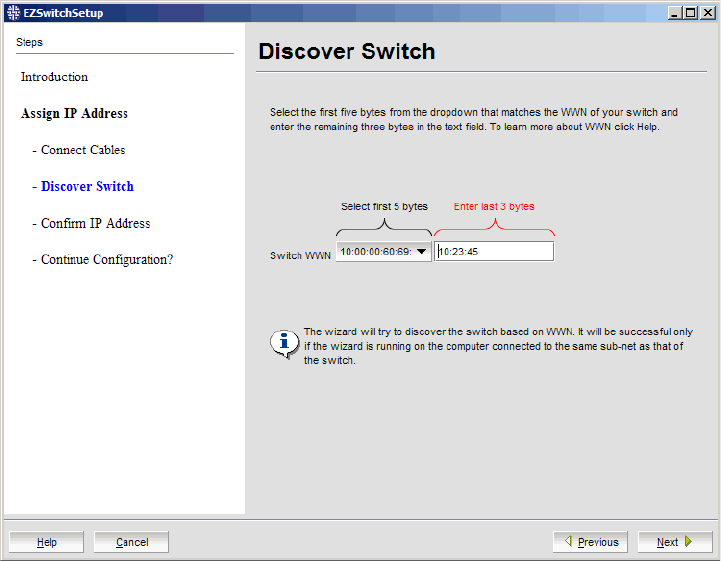
Task: Cancel the switch setup wizard
Action: 132,542
